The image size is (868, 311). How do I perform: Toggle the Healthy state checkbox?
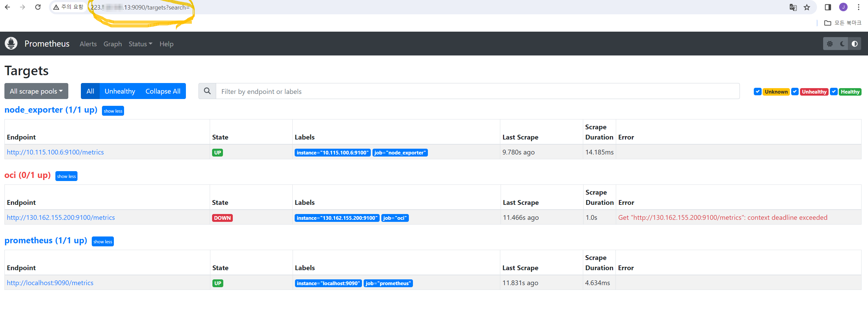coord(834,92)
